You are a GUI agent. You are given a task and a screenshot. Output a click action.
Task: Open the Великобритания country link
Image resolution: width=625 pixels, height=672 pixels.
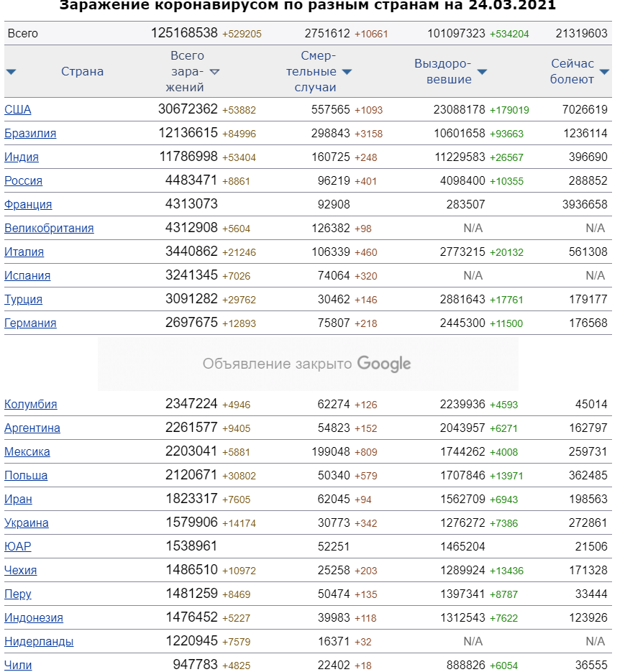[49, 229]
